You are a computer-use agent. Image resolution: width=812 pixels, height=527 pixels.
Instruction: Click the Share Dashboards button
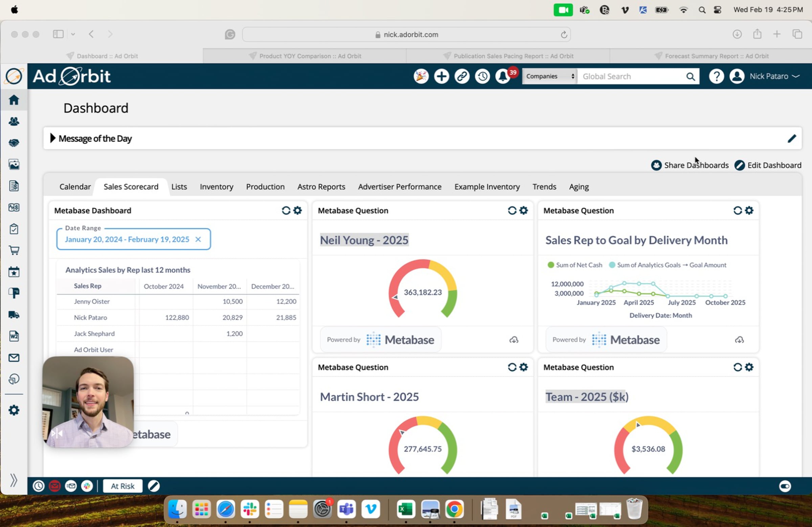(690, 165)
